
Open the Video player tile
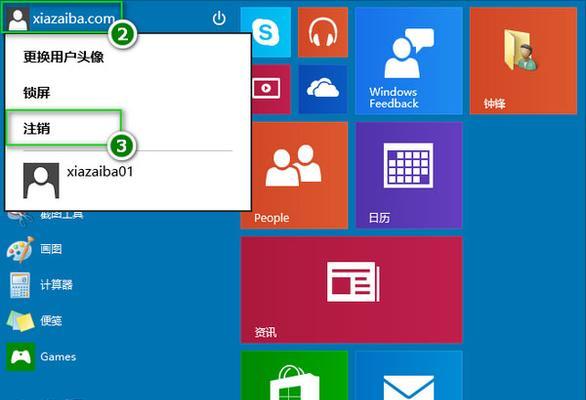[271, 89]
